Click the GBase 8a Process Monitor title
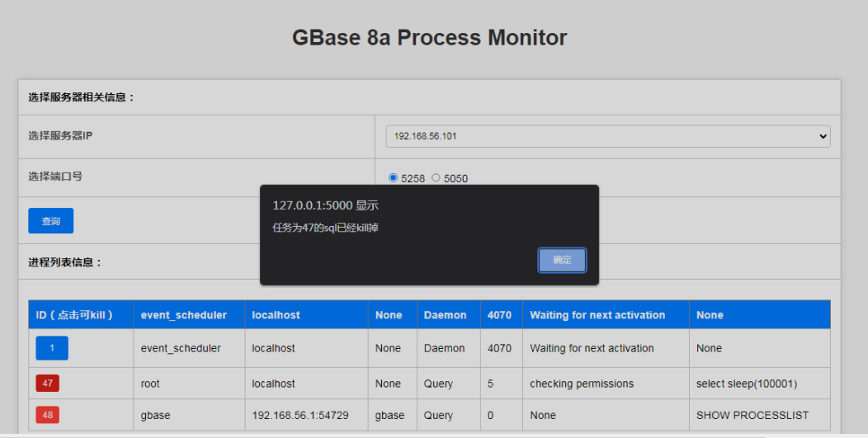The width and height of the screenshot is (868, 438). tap(430, 38)
